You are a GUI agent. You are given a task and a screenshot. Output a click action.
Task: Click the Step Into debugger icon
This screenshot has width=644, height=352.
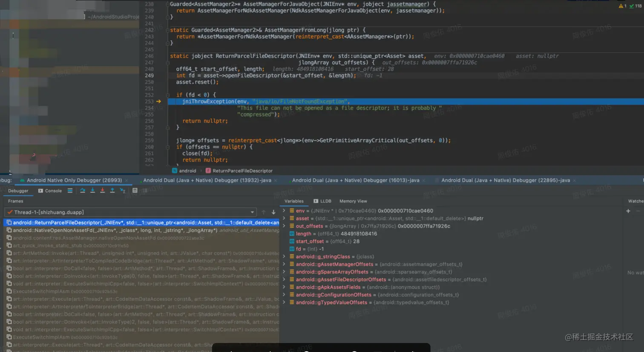click(x=92, y=190)
